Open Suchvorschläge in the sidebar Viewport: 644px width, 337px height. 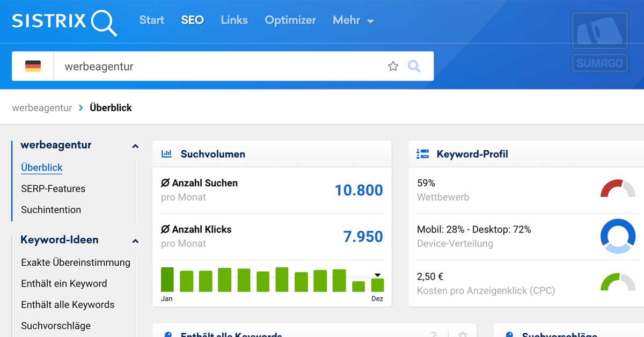point(56,326)
